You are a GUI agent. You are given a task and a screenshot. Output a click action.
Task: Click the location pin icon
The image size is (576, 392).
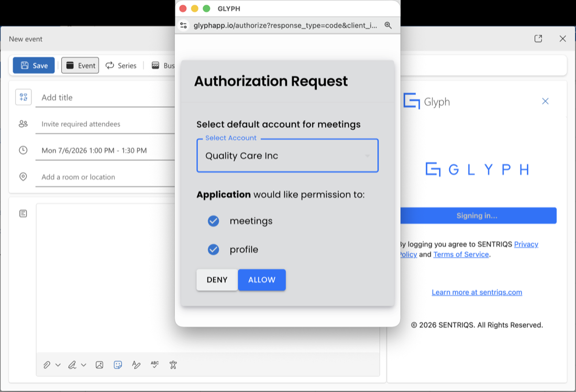(x=23, y=176)
